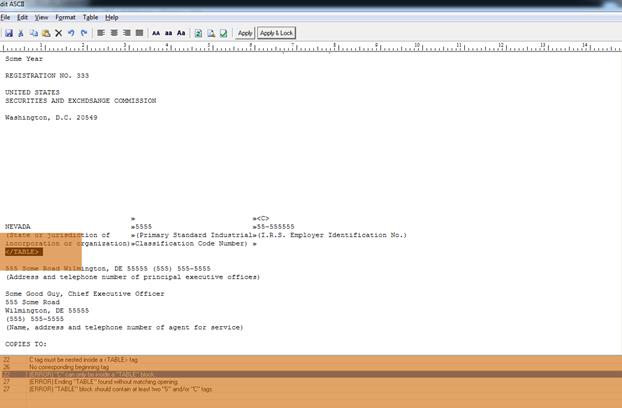This screenshot has width=622, height=408.
Task: Click the horizontal ruler at mark 5
Action: [208, 48]
